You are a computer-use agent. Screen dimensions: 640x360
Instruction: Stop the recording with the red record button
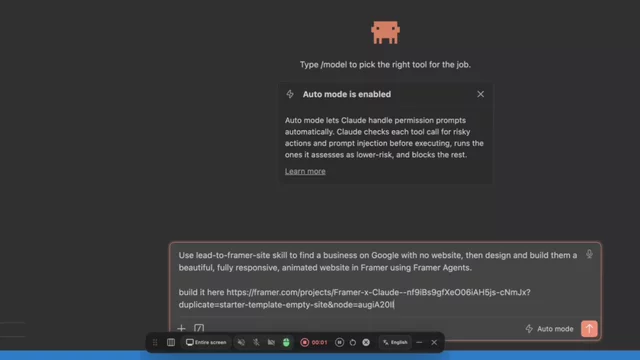coord(304,342)
